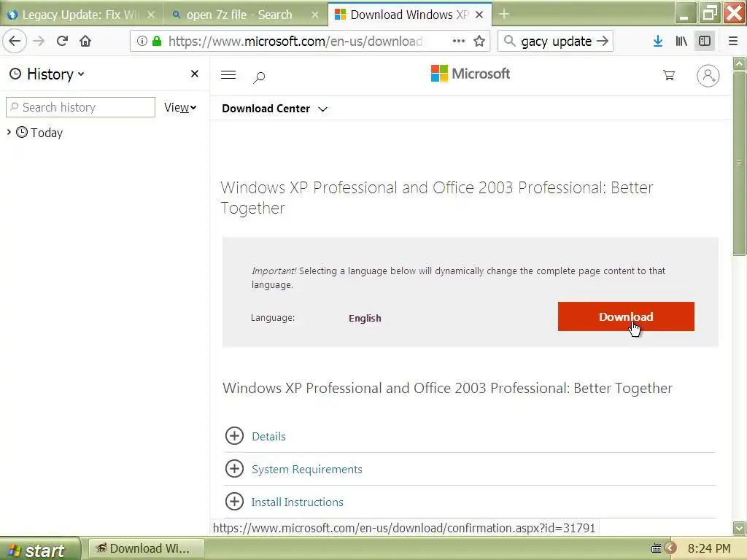Screen dimensions: 747x560
Task: Click the scrollbar down arrow
Action: pos(740,528)
